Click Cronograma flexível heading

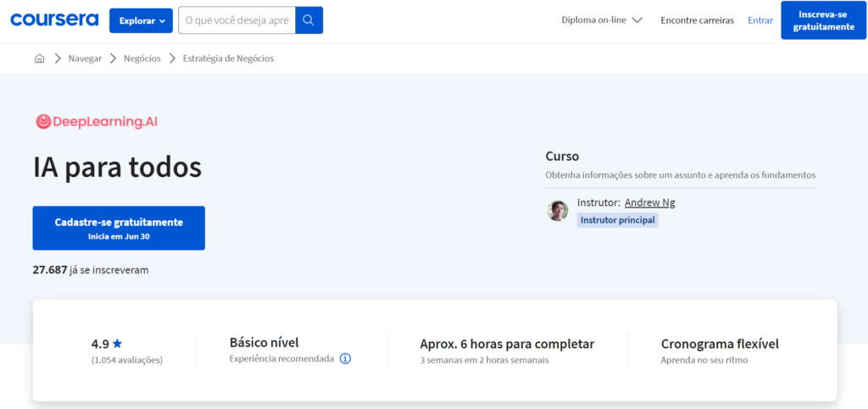(x=720, y=344)
